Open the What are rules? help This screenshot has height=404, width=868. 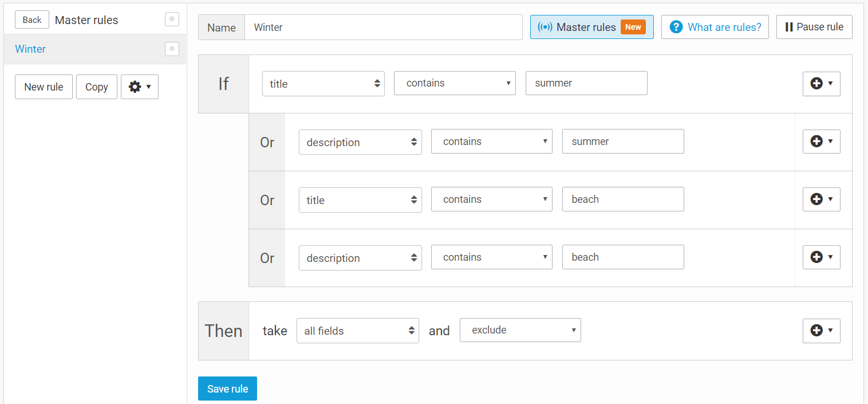click(715, 27)
